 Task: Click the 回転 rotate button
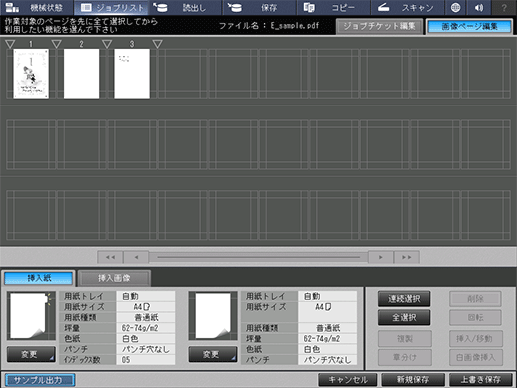coord(475,317)
